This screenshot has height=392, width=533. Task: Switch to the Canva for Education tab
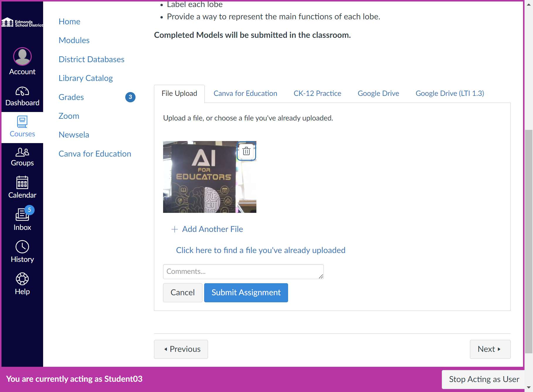pyautogui.click(x=245, y=94)
